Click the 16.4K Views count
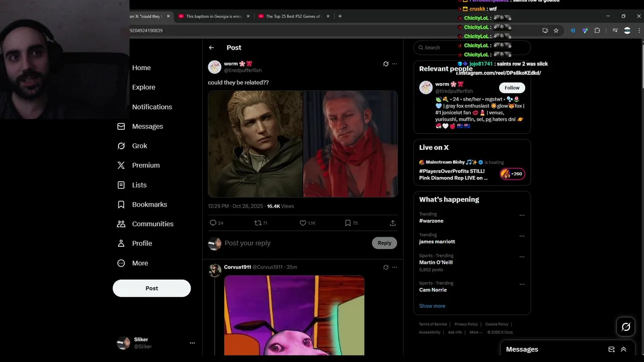 (280, 206)
